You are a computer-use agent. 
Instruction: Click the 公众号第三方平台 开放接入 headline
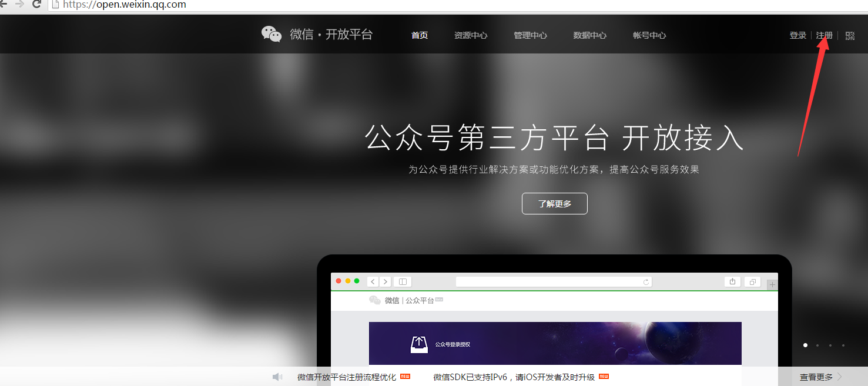[554, 138]
